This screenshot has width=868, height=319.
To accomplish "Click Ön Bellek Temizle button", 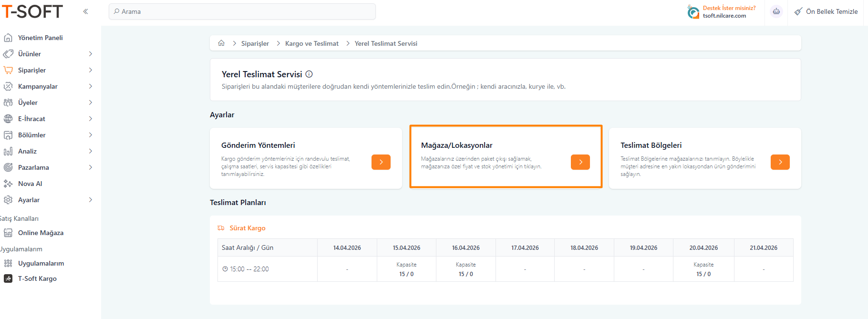I will tap(826, 11).
